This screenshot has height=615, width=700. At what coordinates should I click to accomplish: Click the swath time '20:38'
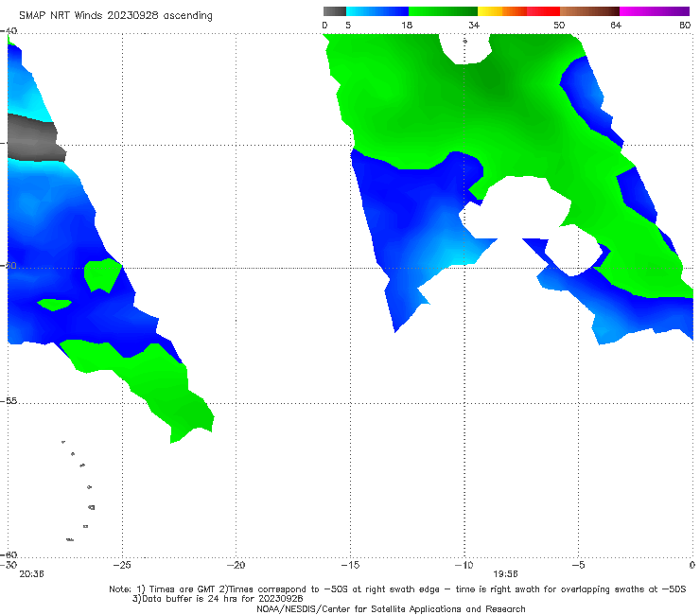click(31, 574)
